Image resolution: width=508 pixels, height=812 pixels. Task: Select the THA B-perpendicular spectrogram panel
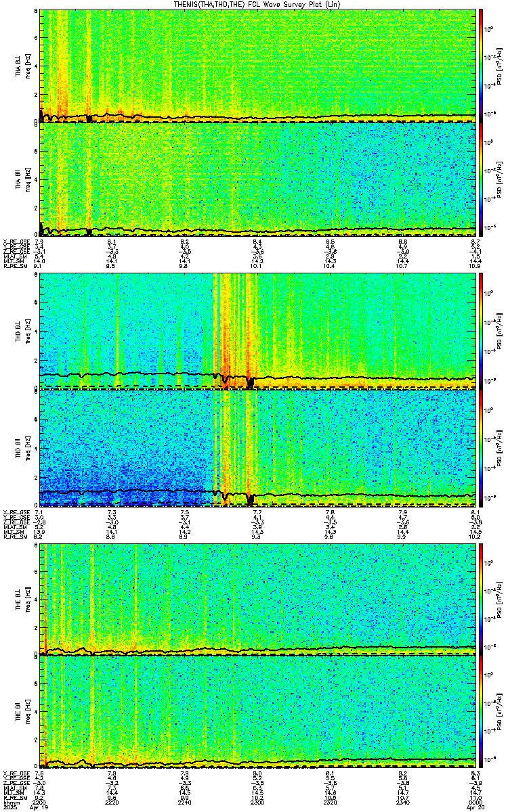coord(257,66)
